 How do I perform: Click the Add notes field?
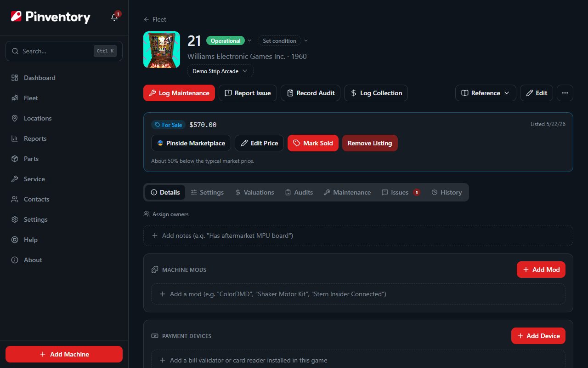click(x=358, y=236)
